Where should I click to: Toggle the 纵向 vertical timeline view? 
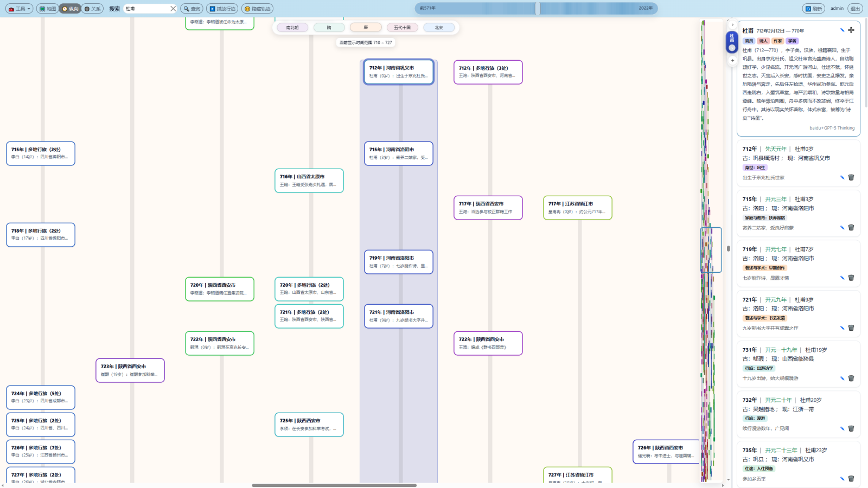(x=70, y=9)
